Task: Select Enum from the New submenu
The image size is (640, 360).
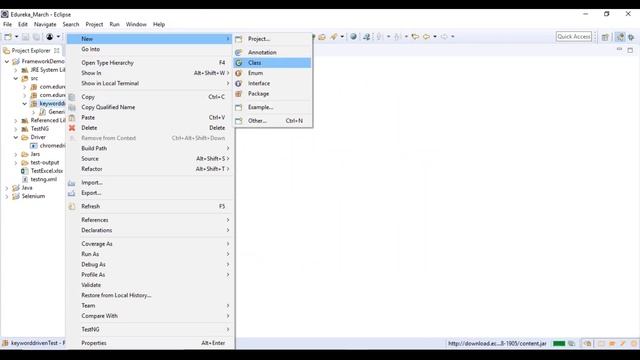Action: click(272, 73)
